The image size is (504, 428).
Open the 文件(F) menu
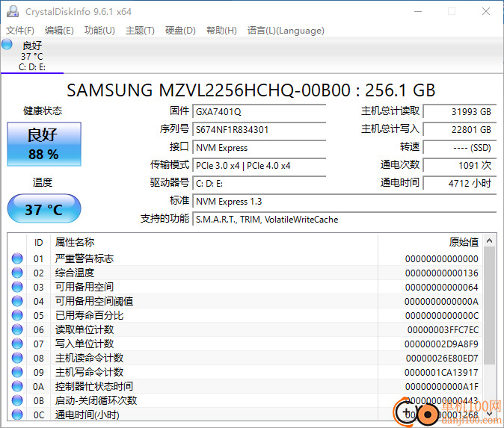pos(20,31)
